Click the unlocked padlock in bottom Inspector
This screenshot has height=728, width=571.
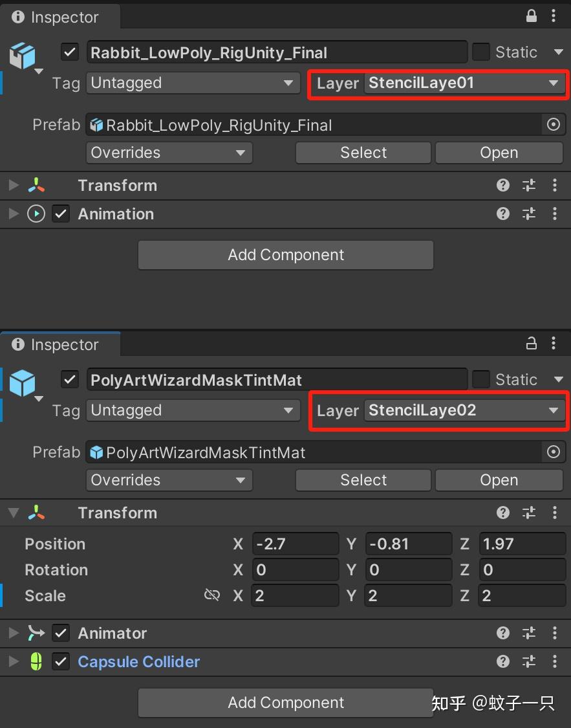(531, 344)
